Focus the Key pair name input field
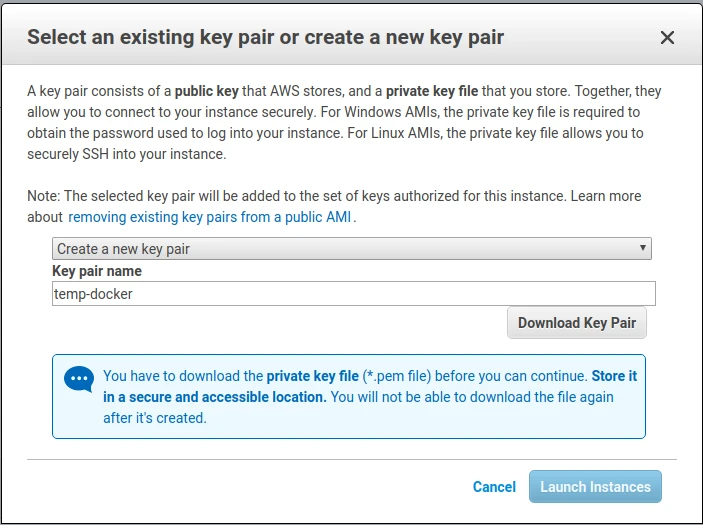The width and height of the screenshot is (703, 525). coord(354,294)
